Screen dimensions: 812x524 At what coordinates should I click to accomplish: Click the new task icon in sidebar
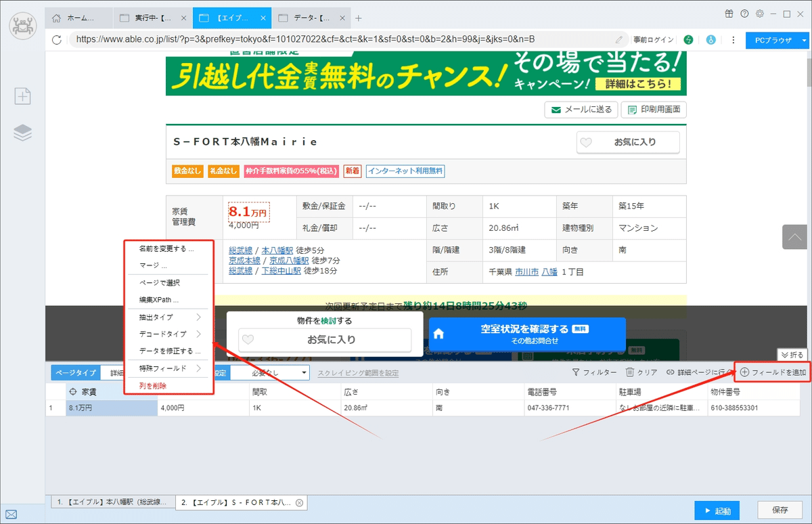click(x=22, y=96)
